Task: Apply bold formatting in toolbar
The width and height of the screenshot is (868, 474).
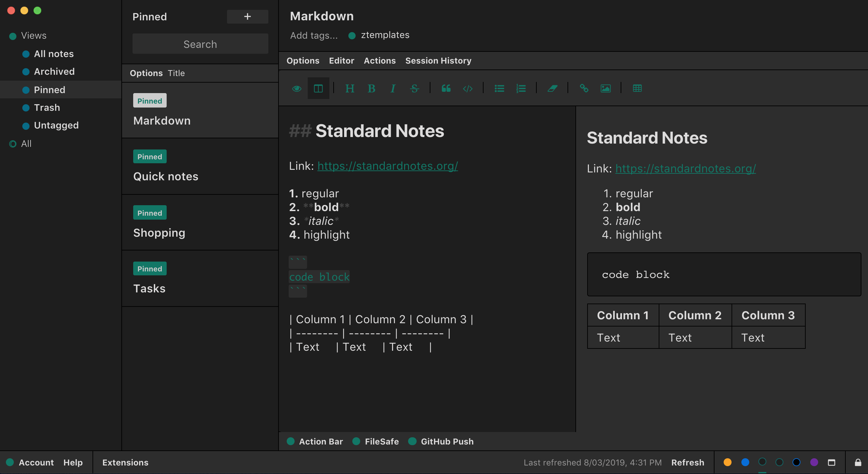Action: (371, 89)
